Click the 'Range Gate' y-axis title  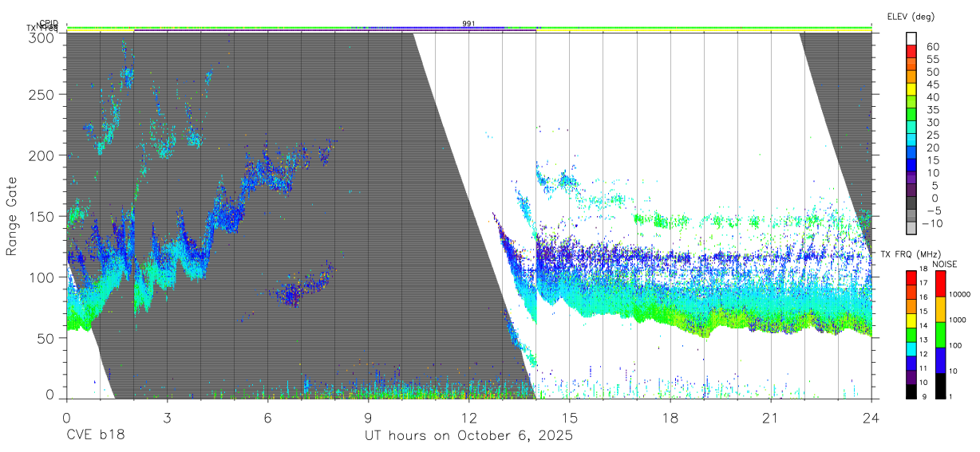coord(12,216)
